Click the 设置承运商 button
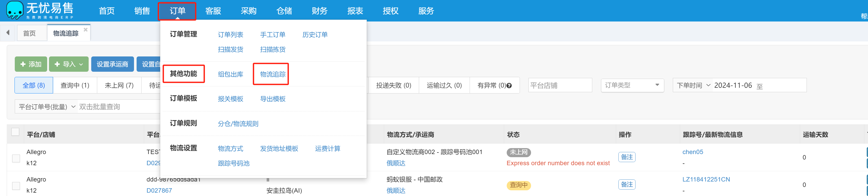 [112, 64]
